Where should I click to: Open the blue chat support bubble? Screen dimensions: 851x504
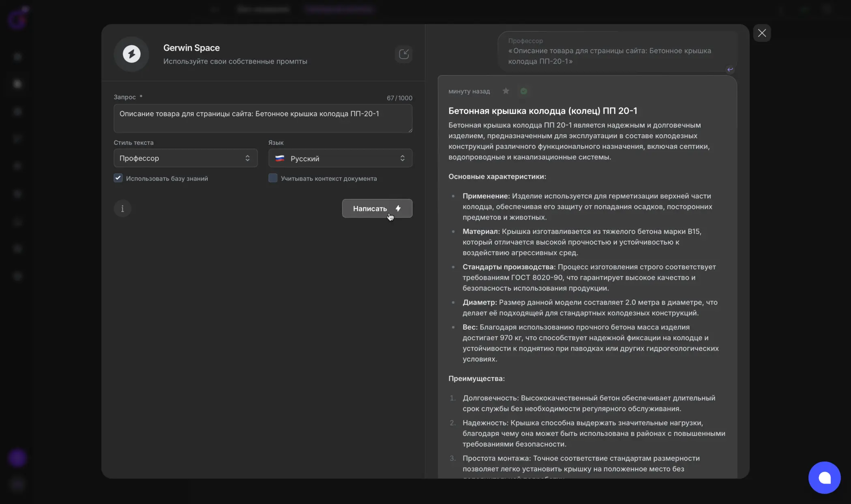click(824, 477)
